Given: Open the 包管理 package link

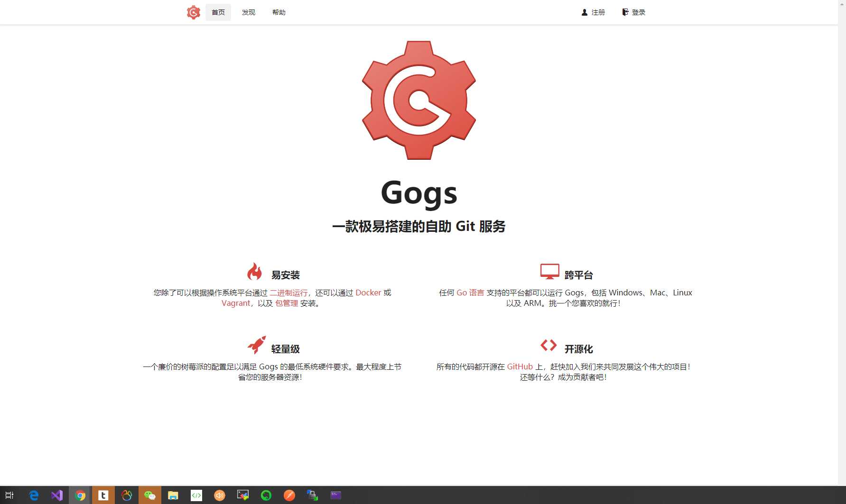Looking at the screenshot, I should click(287, 303).
